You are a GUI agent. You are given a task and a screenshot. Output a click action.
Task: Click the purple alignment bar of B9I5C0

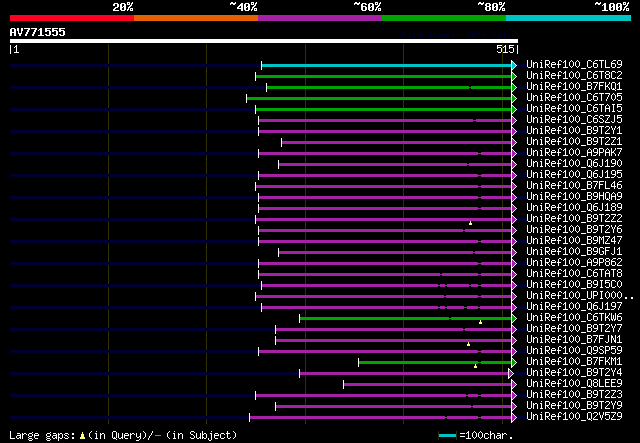pyautogui.click(x=387, y=286)
